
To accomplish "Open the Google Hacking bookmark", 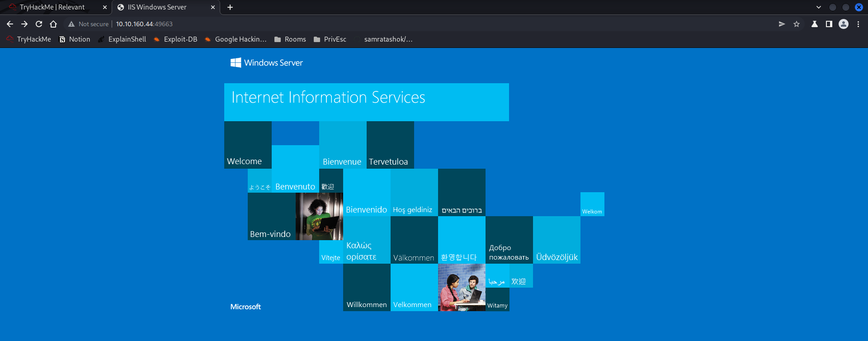I will click(236, 39).
